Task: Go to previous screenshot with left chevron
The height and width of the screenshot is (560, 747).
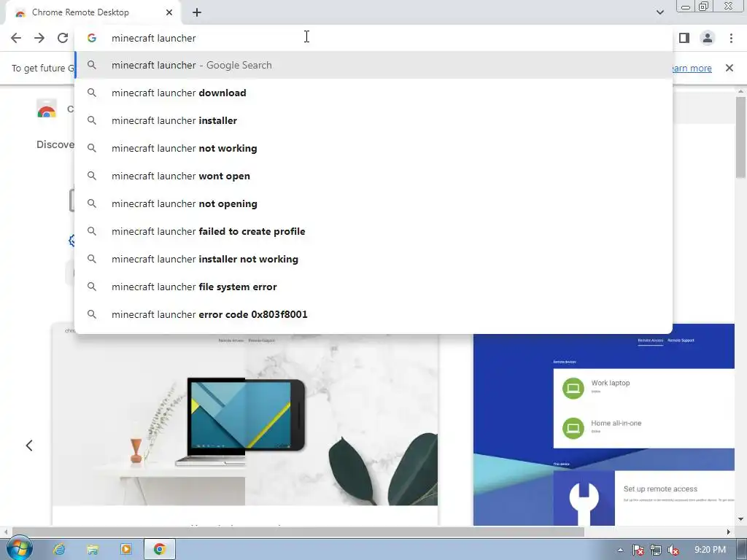Action: [x=29, y=446]
